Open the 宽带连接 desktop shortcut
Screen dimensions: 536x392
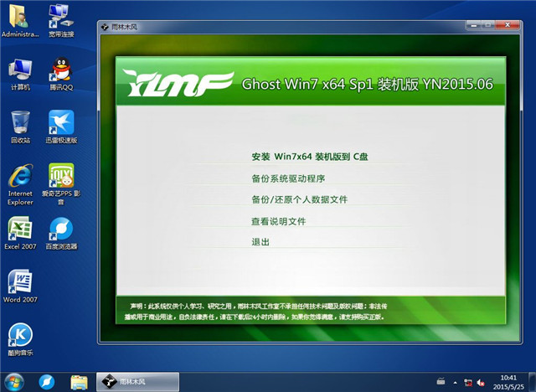pyautogui.click(x=60, y=17)
